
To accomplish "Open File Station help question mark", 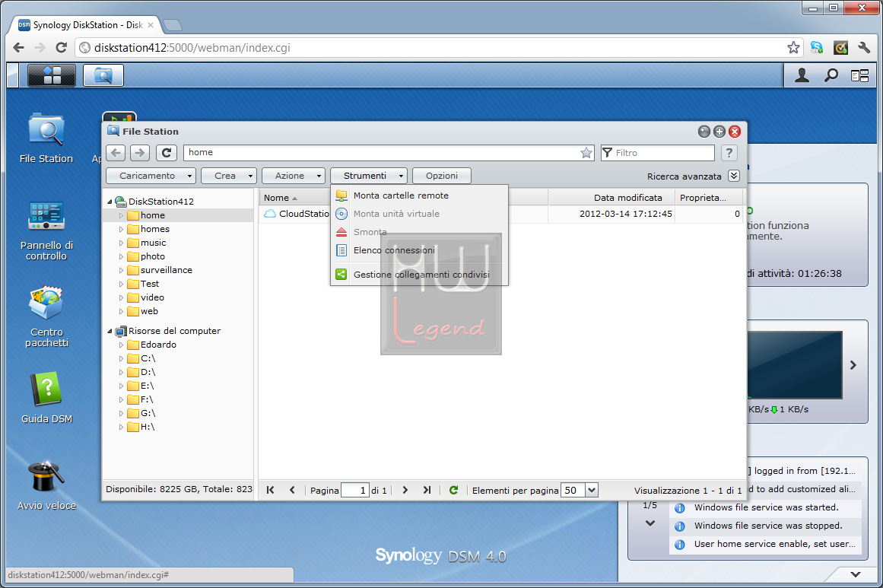I will (x=729, y=153).
